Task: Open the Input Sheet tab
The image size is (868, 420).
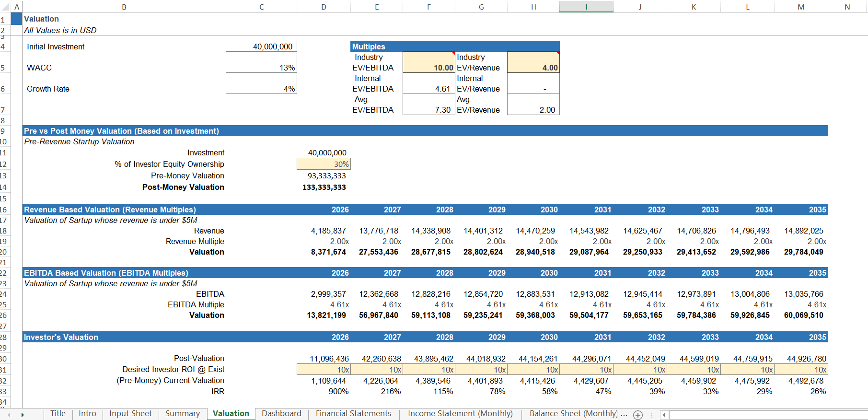Action: tap(130, 414)
